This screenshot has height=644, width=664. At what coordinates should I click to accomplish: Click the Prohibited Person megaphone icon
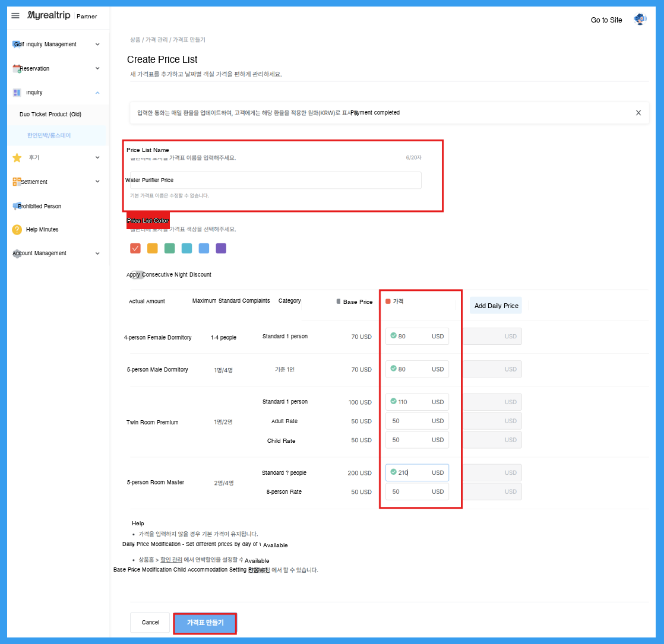[x=17, y=206]
